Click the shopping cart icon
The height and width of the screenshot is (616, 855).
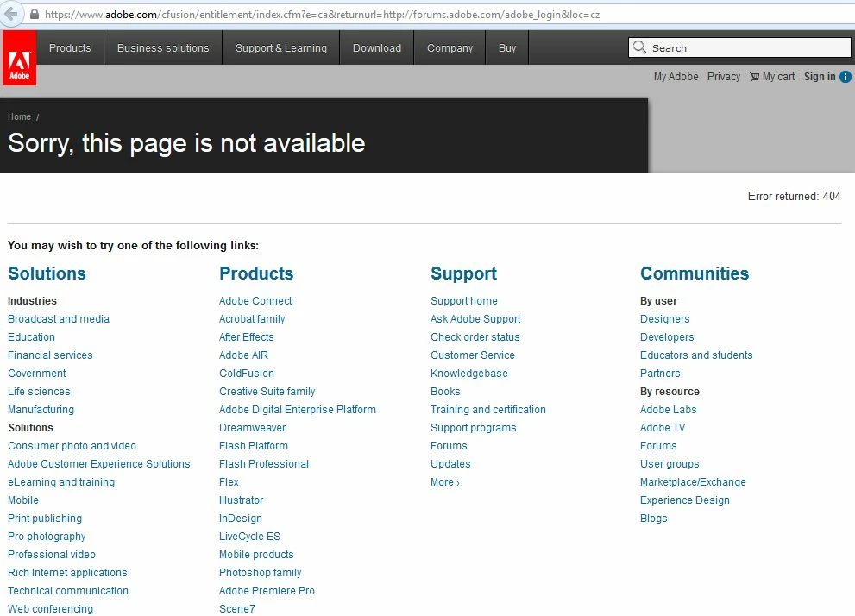(x=755, y=77)
